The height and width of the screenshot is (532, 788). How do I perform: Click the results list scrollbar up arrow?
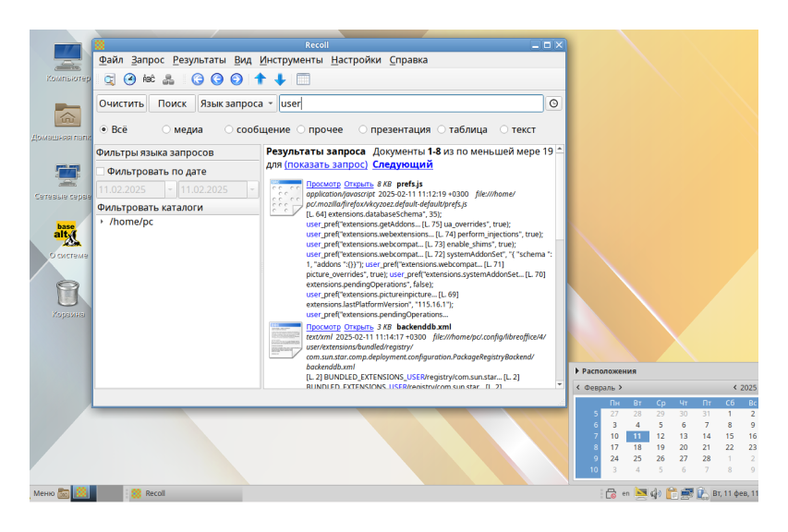(560, 150)
